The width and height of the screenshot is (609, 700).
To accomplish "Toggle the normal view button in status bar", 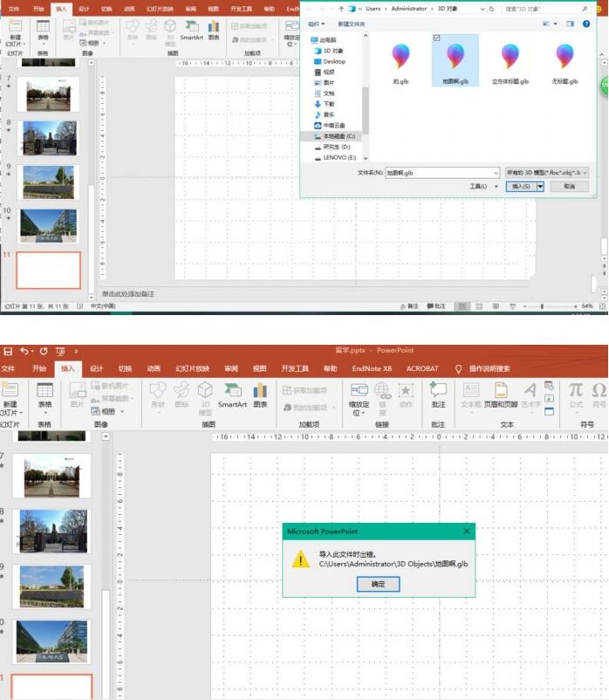I will pyautogui.click(x=462, y=306).
